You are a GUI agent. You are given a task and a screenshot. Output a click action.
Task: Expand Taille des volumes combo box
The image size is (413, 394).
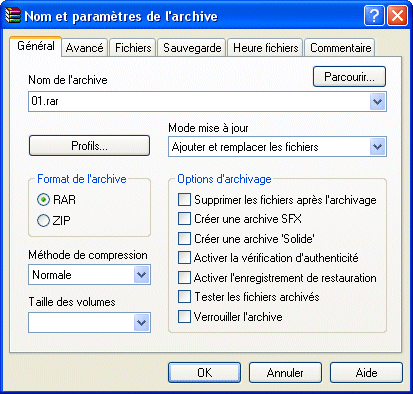click(142, 323)
